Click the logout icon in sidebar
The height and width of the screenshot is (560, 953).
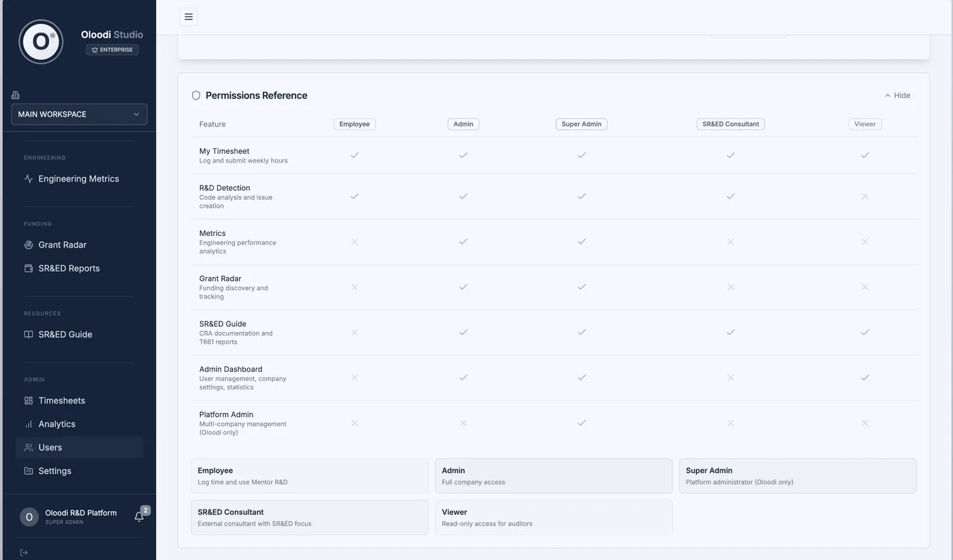click(24, 553)
